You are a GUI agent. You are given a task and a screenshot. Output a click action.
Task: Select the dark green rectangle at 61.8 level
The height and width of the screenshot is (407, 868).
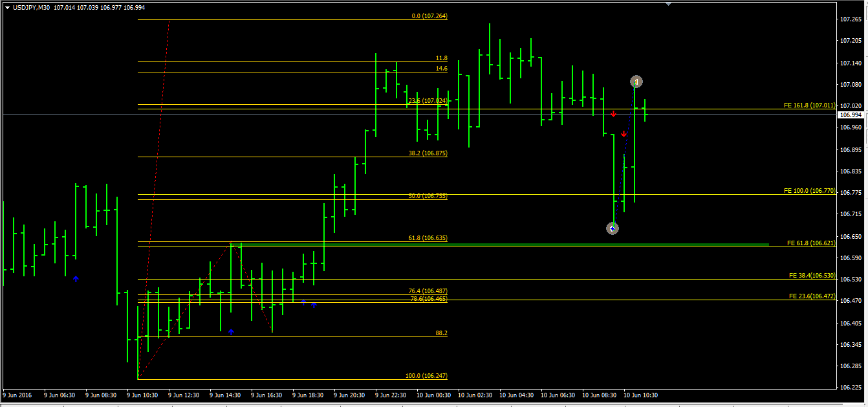500,245
